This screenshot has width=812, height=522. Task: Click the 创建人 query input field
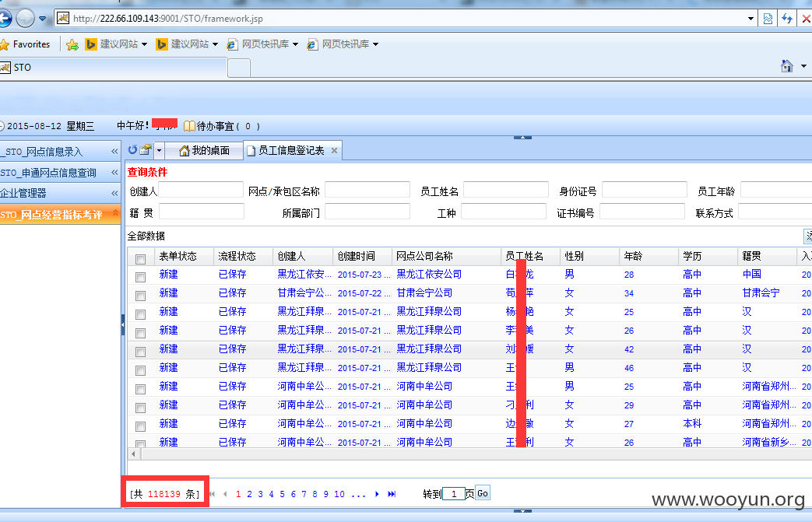tap(201, 190)
